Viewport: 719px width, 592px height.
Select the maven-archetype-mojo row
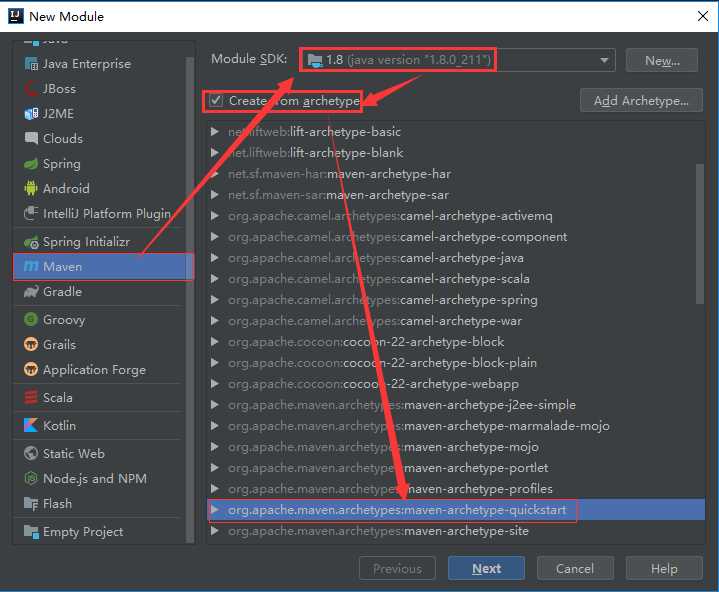(455, 447)
